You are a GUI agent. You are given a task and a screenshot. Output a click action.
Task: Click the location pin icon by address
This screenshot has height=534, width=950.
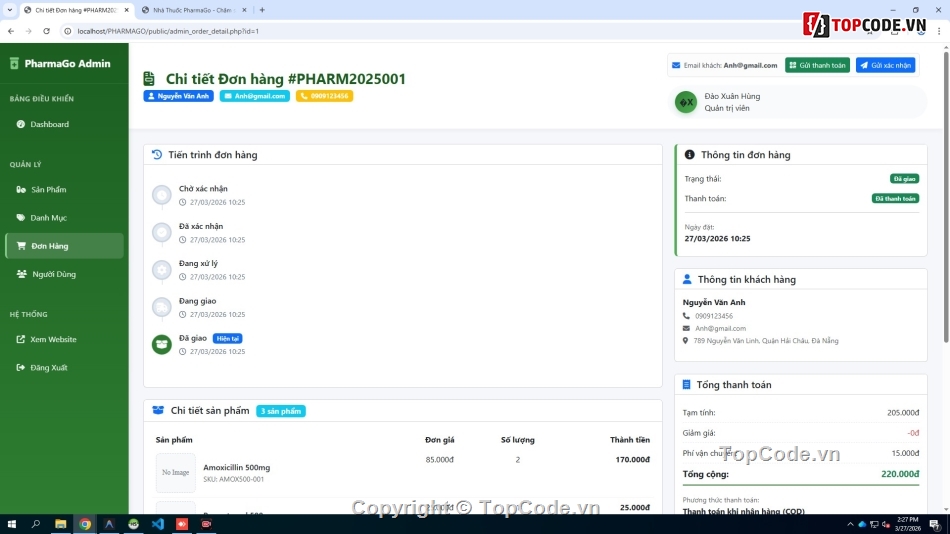tap(685, 341)
